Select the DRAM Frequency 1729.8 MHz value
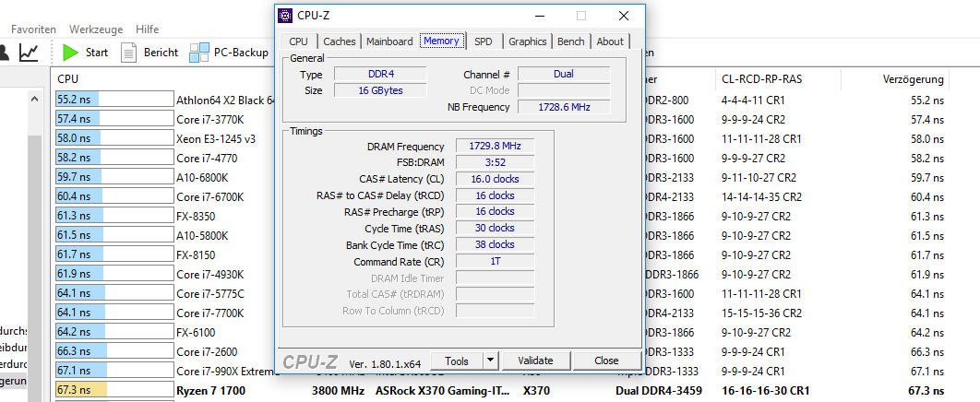The image size is (980, 402). pos(495,146)
